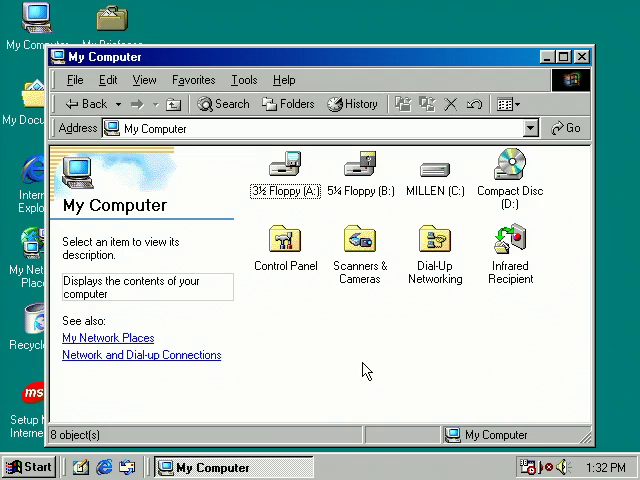
Task: Click the Up one level folder icon
Action: click(x=173, y=104)
